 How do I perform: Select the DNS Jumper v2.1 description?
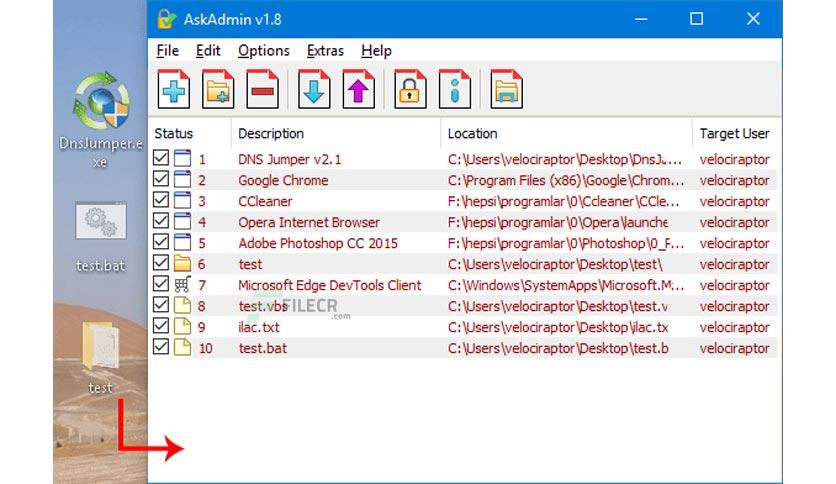click(x=290, y=159)
